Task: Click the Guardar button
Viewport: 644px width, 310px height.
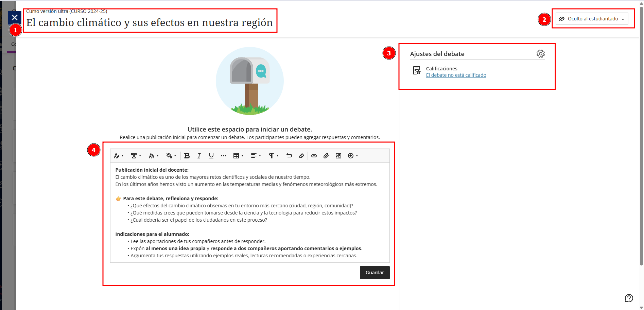Action: coord(375,273)
